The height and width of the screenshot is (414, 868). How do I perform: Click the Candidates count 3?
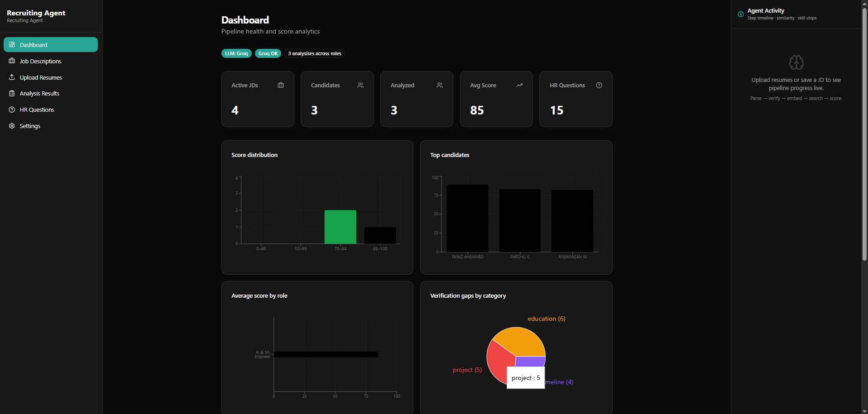click(314, 110)
